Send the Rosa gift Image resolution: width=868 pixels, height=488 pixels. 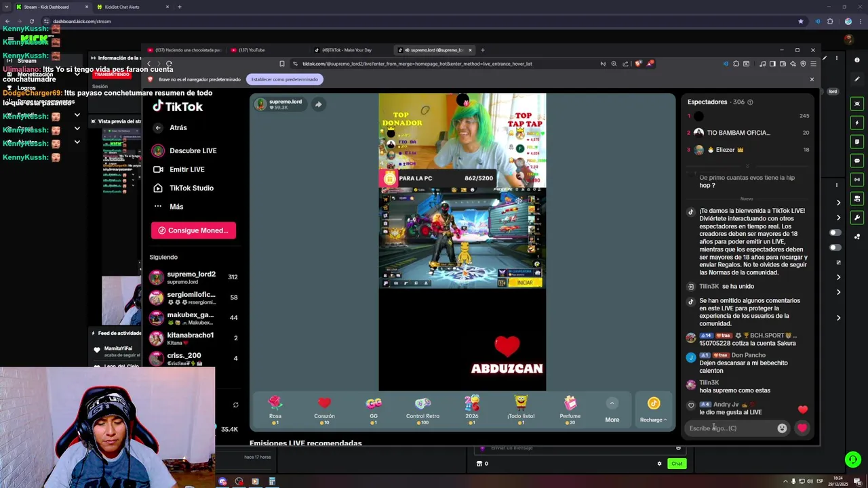coord(275,410)
